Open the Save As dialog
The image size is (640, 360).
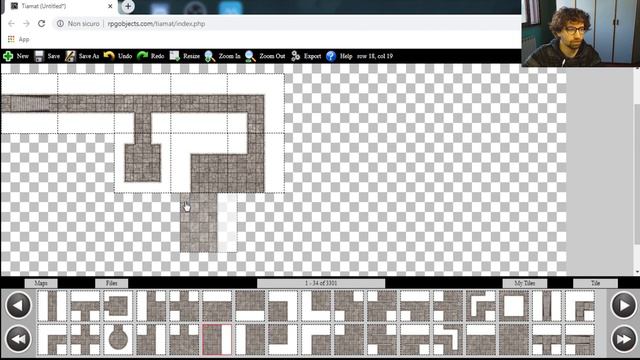click(82, 56)
